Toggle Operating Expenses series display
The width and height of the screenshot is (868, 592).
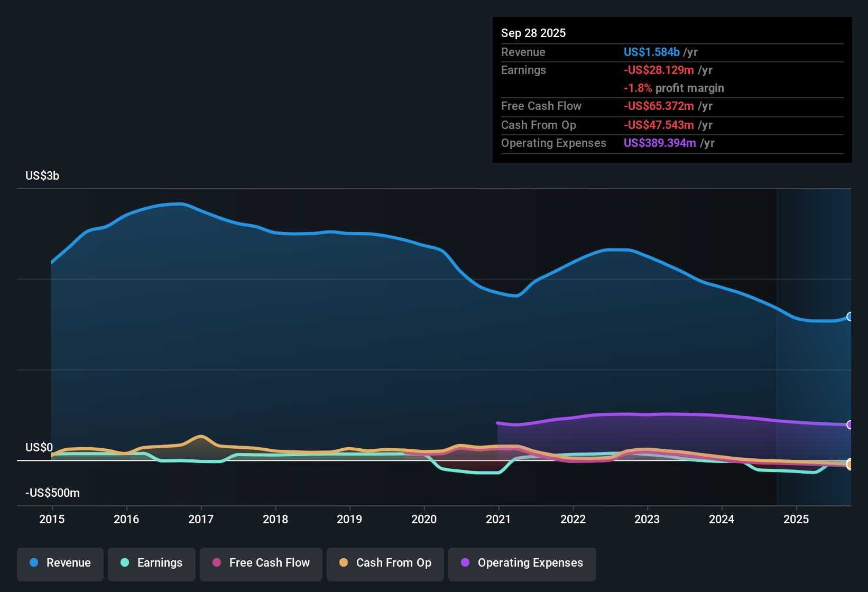522,563
